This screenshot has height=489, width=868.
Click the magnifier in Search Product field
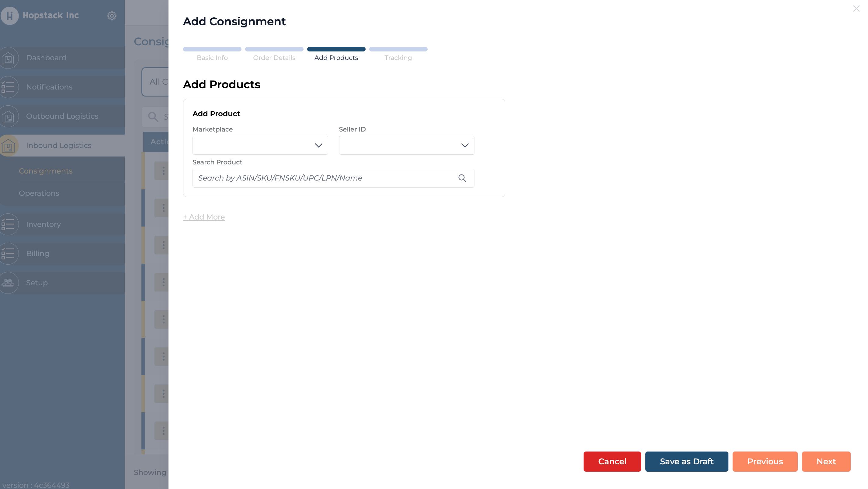pyautogui.click(x=462, y=178)
